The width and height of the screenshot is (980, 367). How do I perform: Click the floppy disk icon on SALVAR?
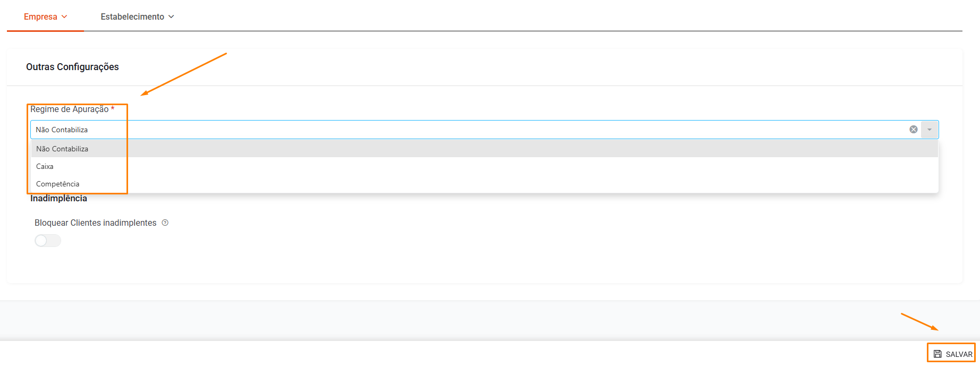click(937, 354)
